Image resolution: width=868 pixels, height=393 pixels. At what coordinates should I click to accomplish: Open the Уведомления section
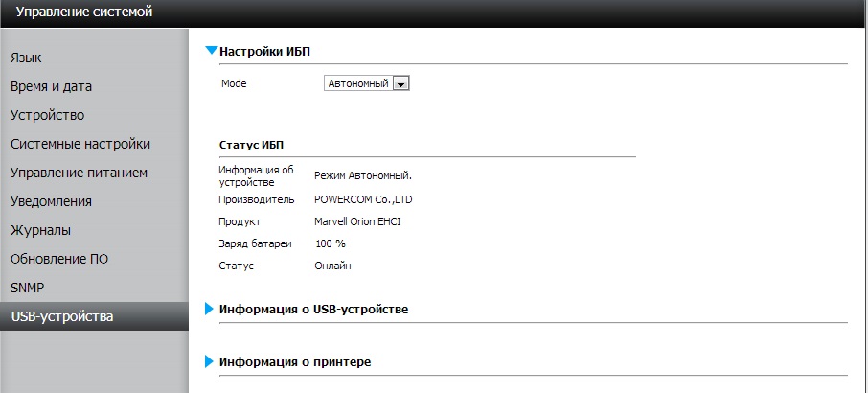click(51, 201)
